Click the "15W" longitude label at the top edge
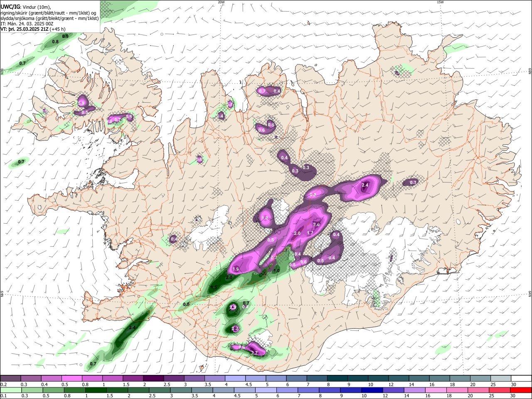Image resolution: width=532 pixels, height=399 pixels. (440, 2)
